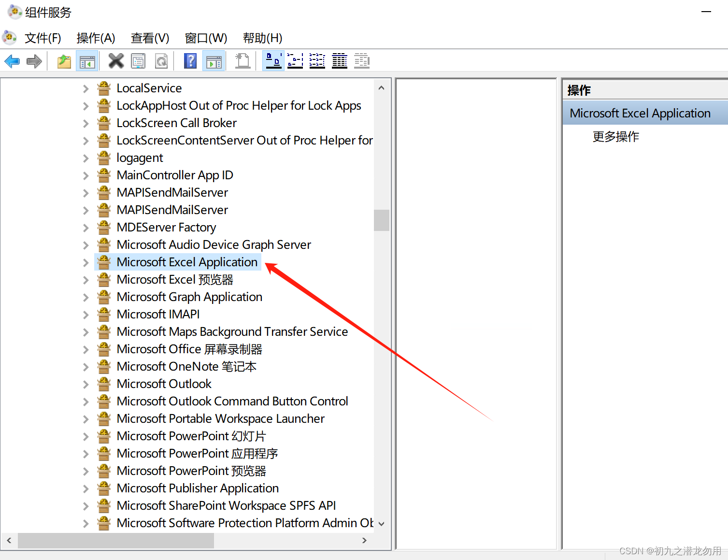The image size is (728, 560).
Task: Expand the Microsoft Excel 预览器 node
Action: click(86, 280)
